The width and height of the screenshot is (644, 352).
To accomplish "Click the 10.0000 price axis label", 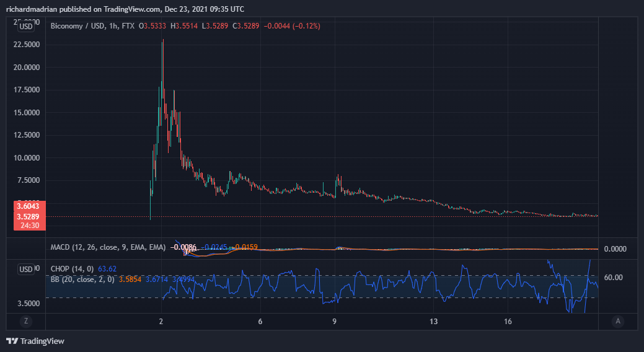I will tap(27, 158).
